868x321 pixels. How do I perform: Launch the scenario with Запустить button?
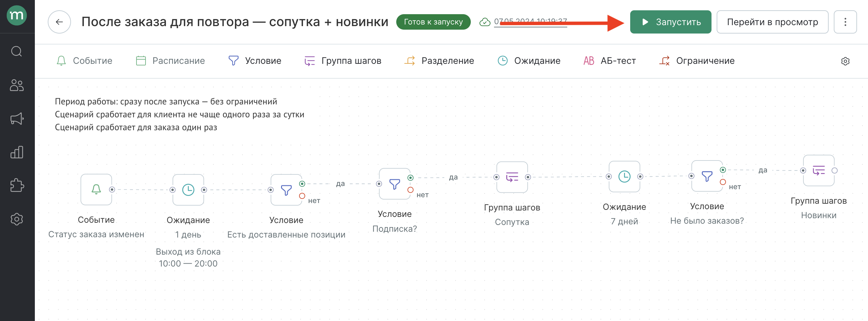pyautogui.click(x=670, y=22)
